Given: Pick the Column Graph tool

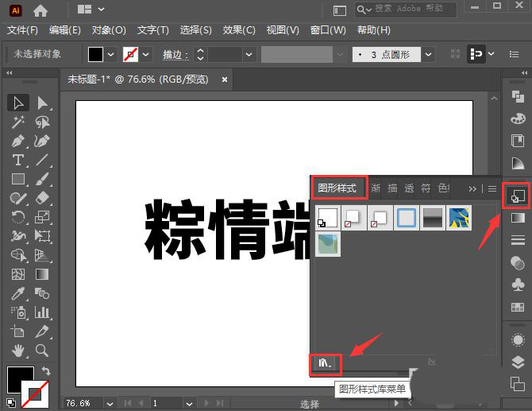Looking at the screenshot, I should pyautogui.click(x=42, y=312).
